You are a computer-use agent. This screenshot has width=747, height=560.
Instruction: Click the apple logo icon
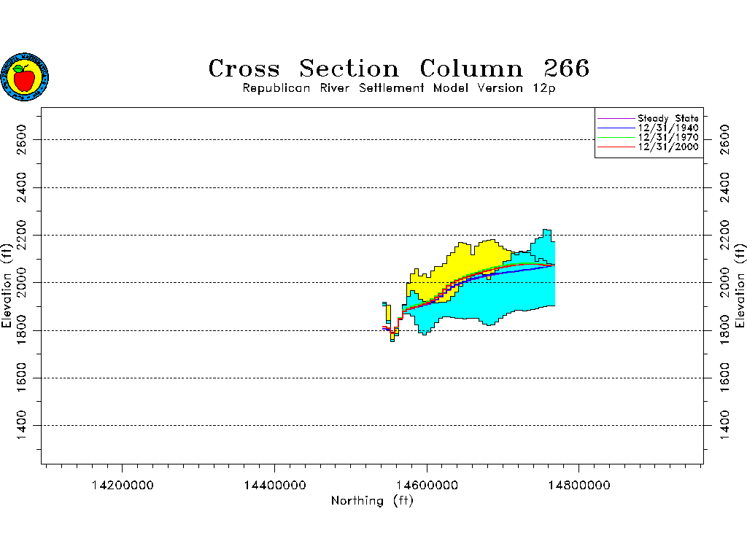(x=25, y=77)
